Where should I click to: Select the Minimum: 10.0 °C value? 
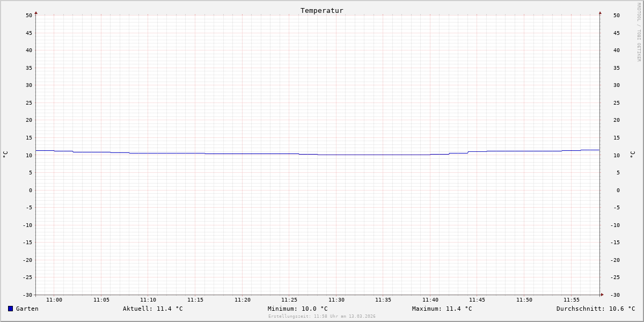coord(298,309)
